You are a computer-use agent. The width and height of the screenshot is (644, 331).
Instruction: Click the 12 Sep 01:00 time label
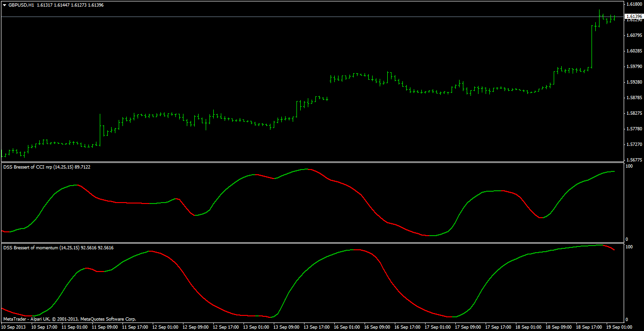point(165,327)
